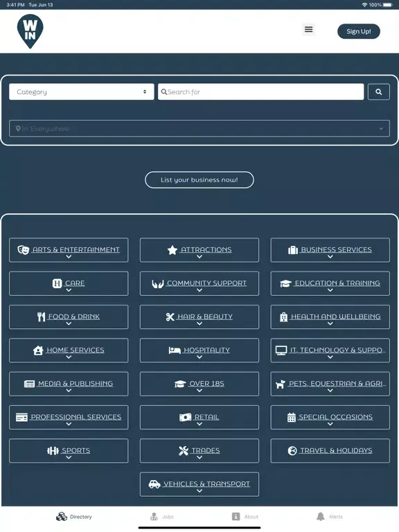Image resolution: width=399 pixels, height=532 pixels.
Task: Expand chevron under Over 18s
Action: point(199,391)
